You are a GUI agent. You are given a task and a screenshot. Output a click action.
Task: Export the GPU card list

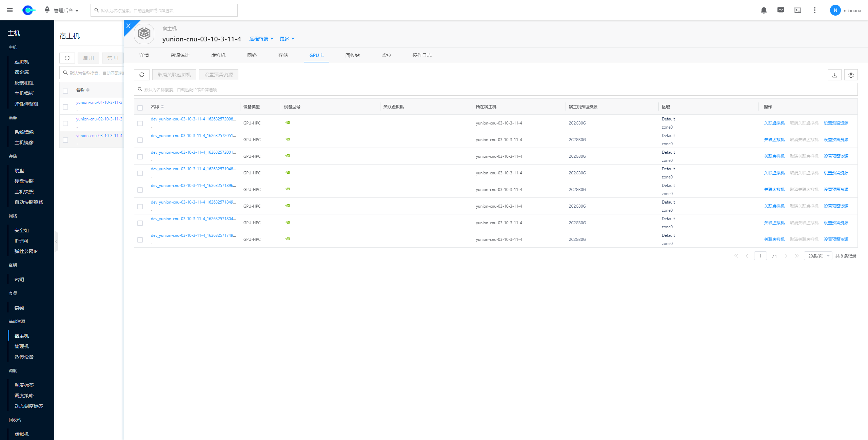834,75
